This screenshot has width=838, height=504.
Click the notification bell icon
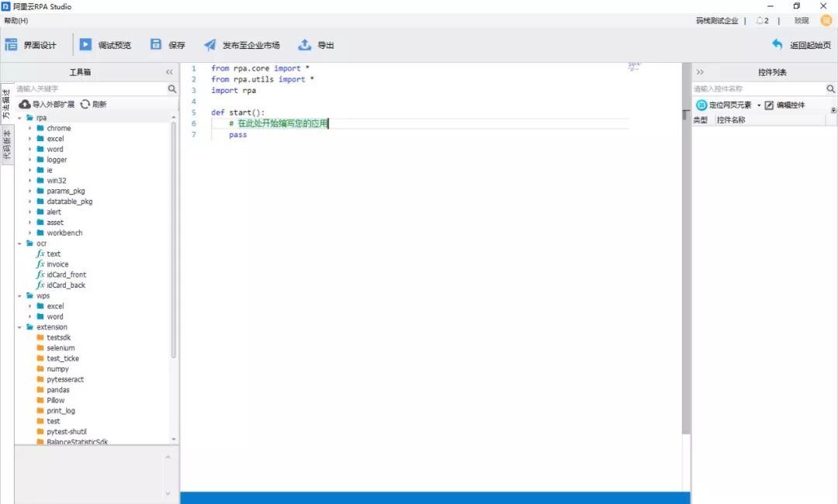coord(760,20)
